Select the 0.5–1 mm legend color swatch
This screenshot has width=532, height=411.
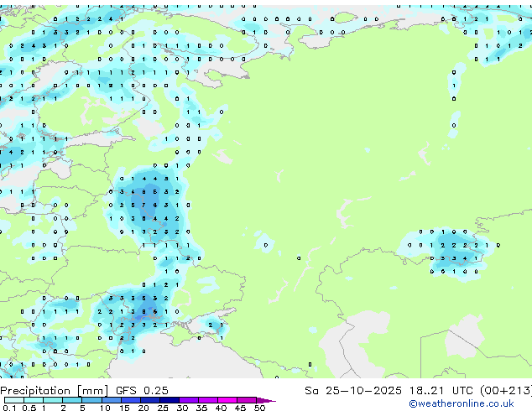tap(34, 400)
